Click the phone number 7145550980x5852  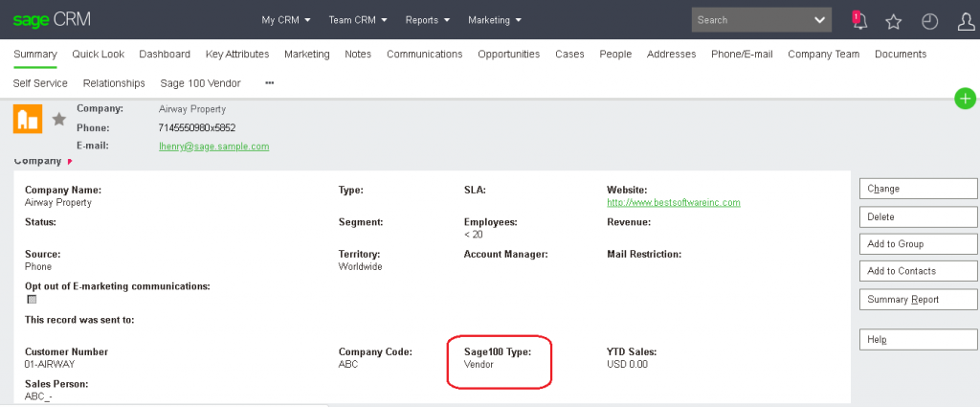(x=197, y=127)
